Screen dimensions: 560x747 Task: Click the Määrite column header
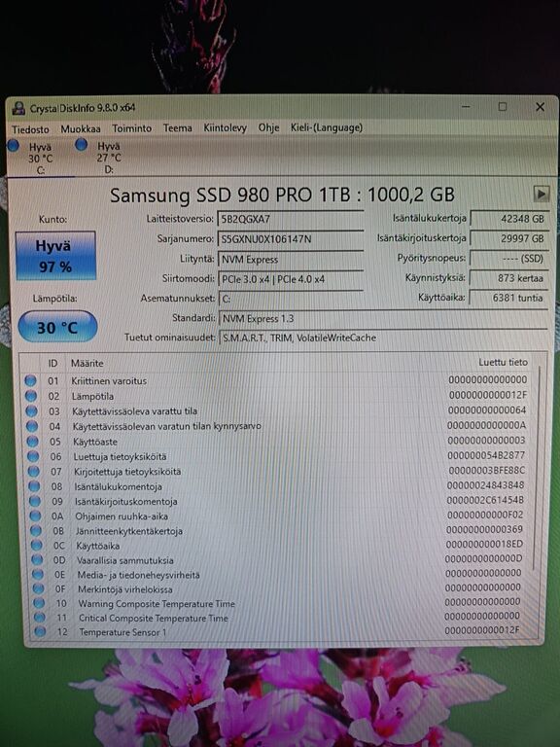87,363
